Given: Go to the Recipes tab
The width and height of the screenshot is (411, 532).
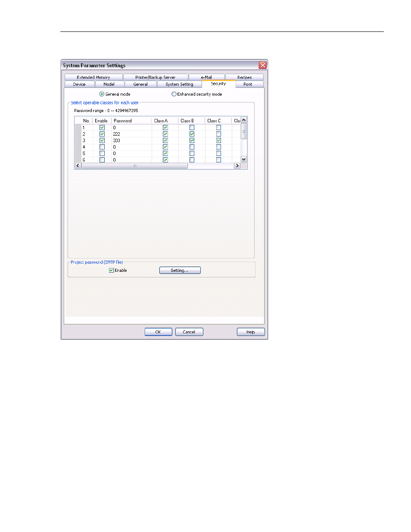Looking at the screenshot, I should click(x=244, y=77).
